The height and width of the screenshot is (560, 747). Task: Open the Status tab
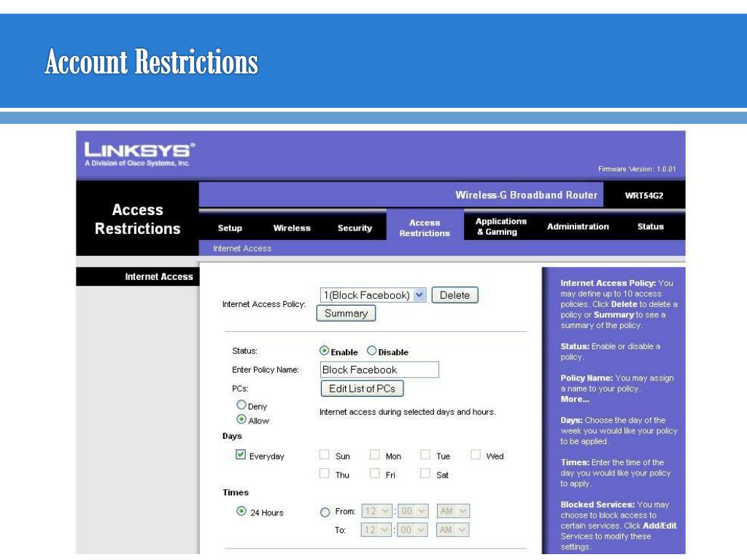[x=650, y=227]
